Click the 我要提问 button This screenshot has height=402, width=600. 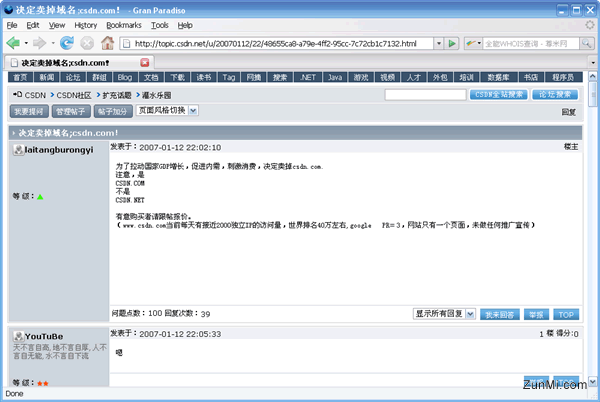(x=29, y=111)
